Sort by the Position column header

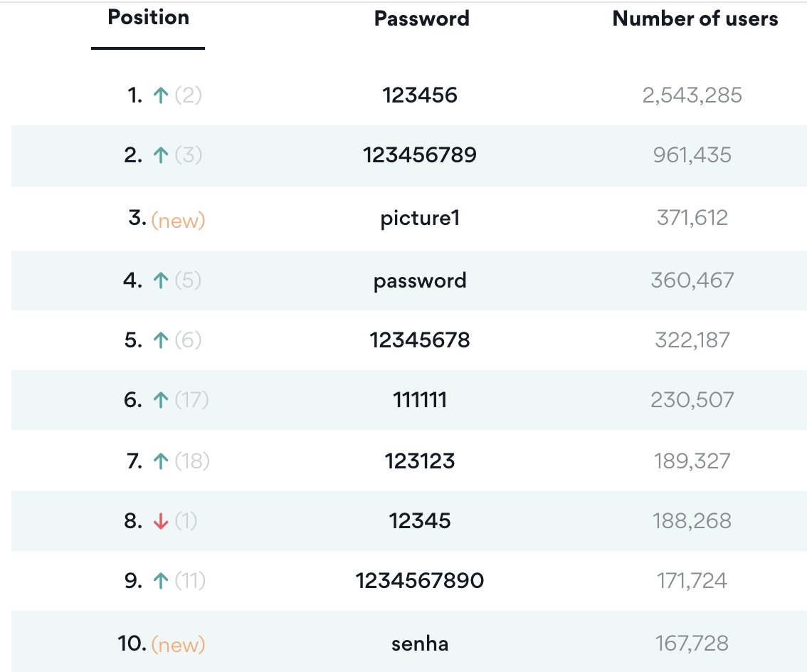(x=148, y=18)
